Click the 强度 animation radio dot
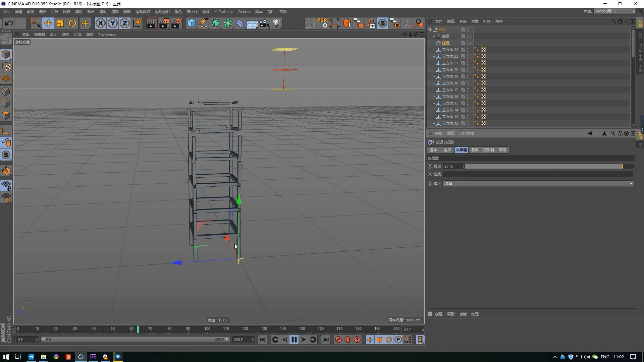Screen dimensions: 644x362 430,166
